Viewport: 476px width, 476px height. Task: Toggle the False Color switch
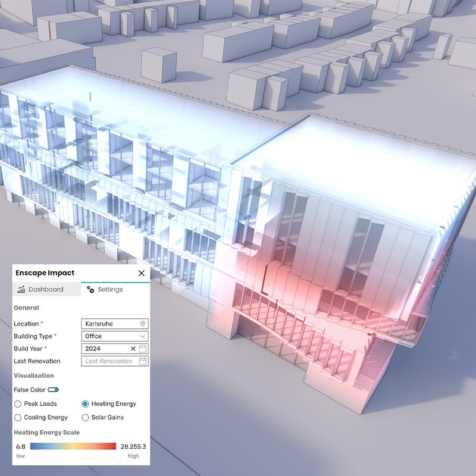54,390
